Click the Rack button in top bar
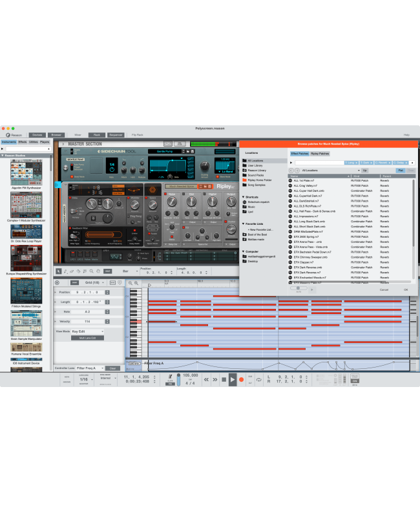Screen dimensions: 420x513 click(97, 135)
